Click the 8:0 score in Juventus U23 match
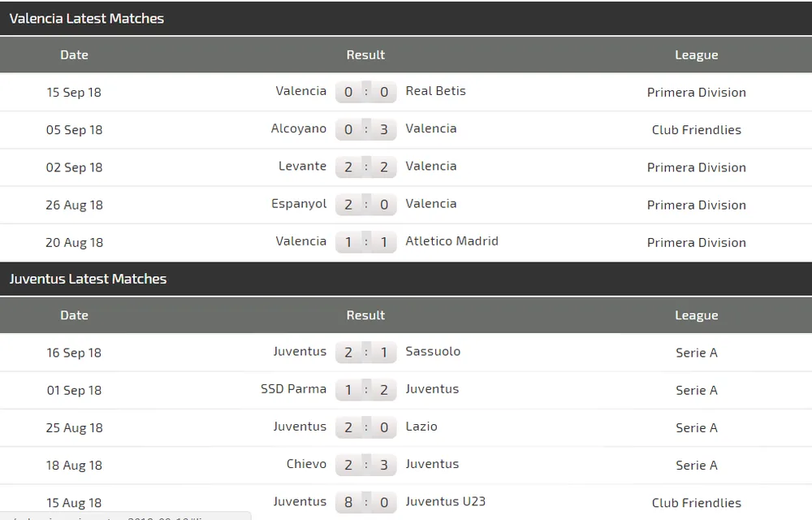Screen dimensions: 812x520 [366, 502]
